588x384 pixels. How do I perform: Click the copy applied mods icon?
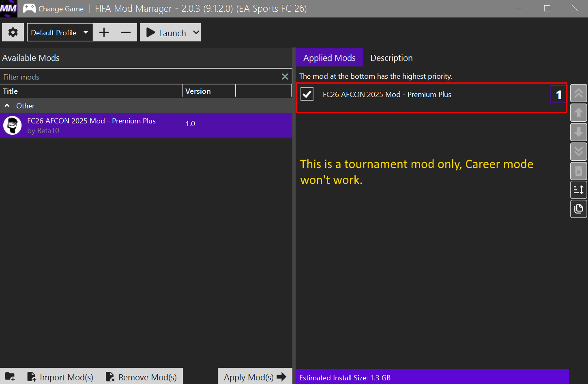click(579, 209)
